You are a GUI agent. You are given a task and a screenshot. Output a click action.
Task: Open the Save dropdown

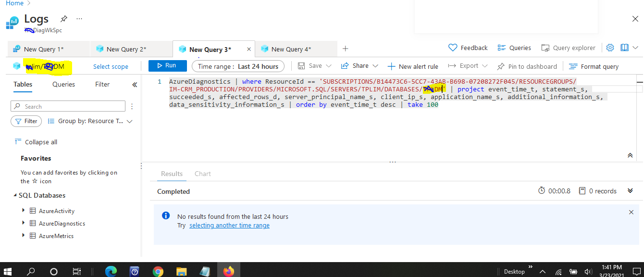click(x=315, y=66)
